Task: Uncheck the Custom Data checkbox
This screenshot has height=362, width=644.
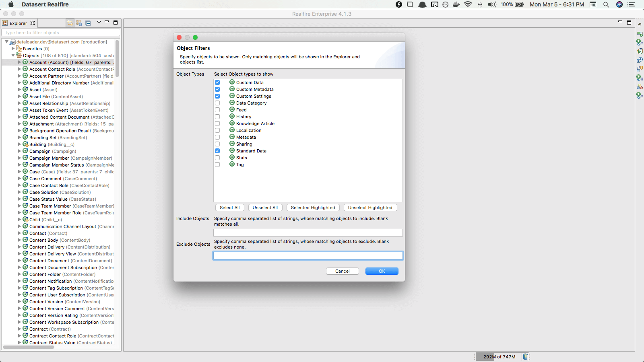Action: pos(217,82)
